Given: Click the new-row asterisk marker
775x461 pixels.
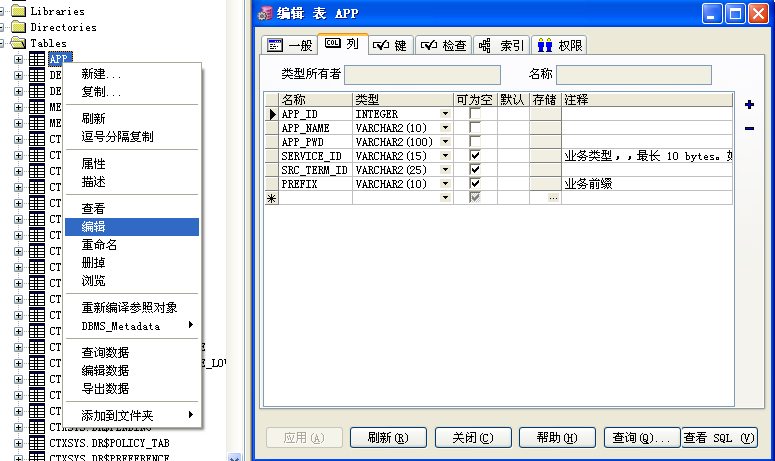Looking at the screenshot, I should pos(272,198).
